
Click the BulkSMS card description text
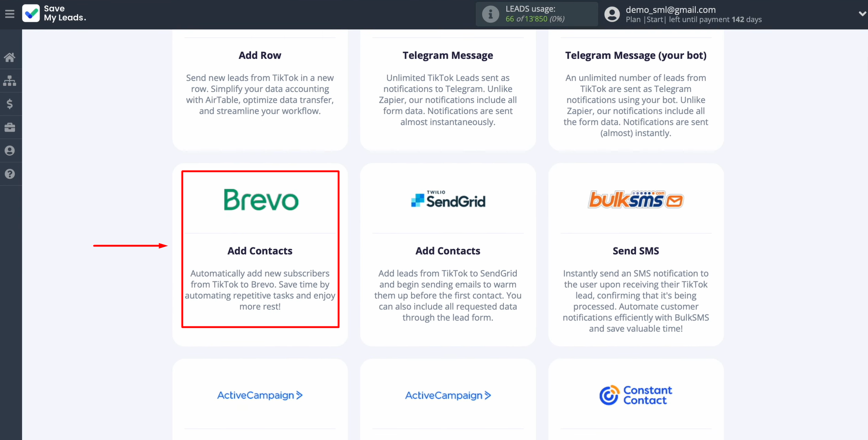click(x=636, y=301)
